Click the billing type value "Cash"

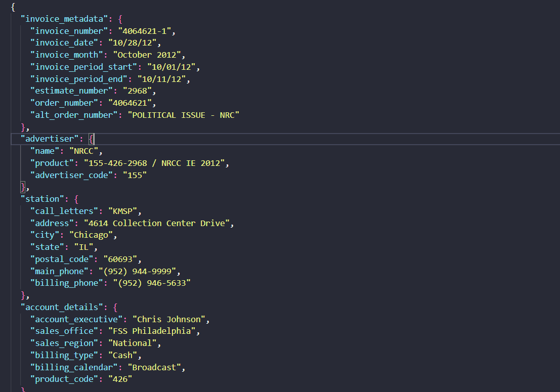point(123,356)
